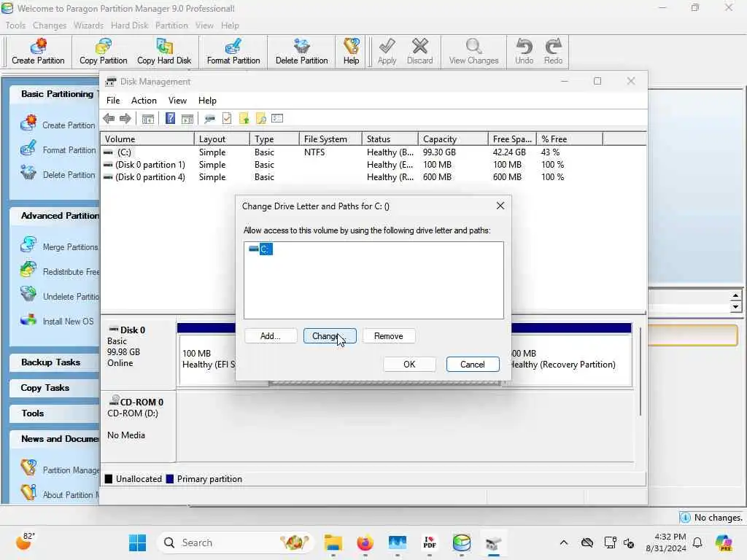Open Paragon Partition menu

click(x=171, y=26)
